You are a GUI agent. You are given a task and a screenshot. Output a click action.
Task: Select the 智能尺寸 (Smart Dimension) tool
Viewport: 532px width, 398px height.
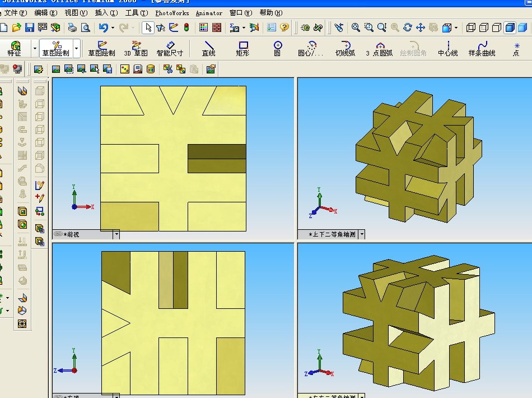tap(170, 49)
